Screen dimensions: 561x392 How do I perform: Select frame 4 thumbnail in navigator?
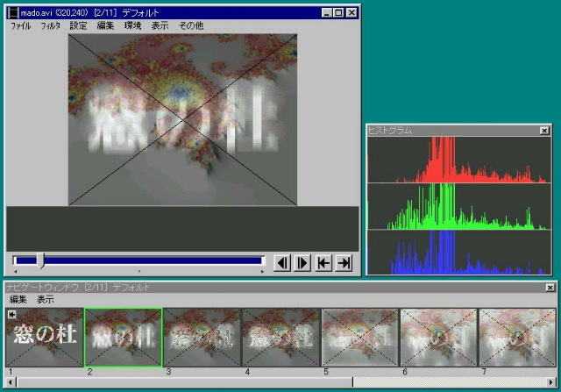coord(281,338)
